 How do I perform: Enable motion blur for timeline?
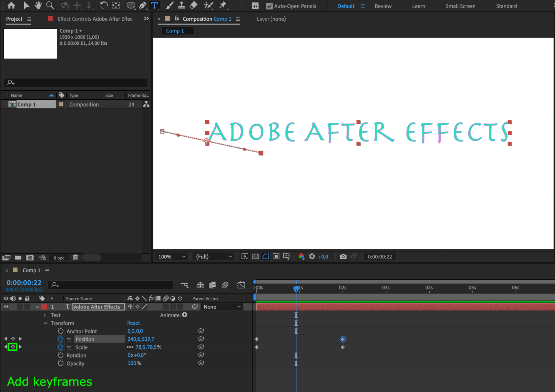coord(225,285)
